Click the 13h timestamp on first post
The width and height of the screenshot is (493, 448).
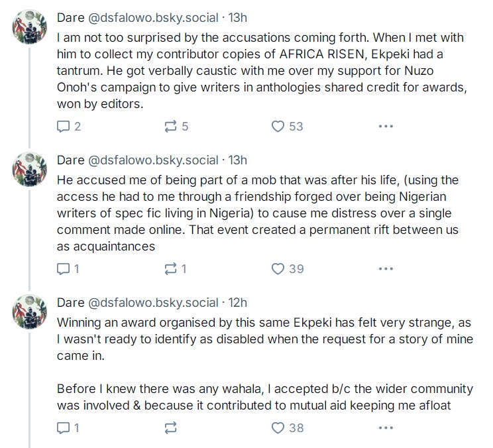[238, 17]
